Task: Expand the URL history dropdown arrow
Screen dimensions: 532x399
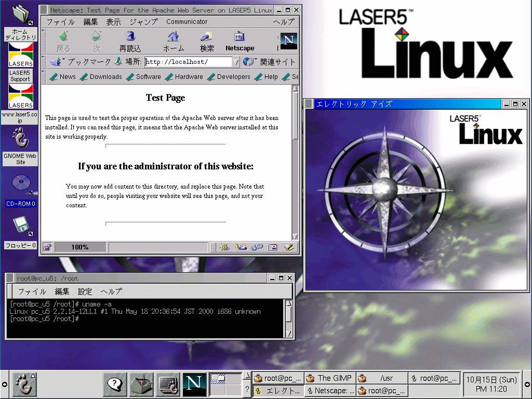Action: pyautogui.click(x=236, y=62)
